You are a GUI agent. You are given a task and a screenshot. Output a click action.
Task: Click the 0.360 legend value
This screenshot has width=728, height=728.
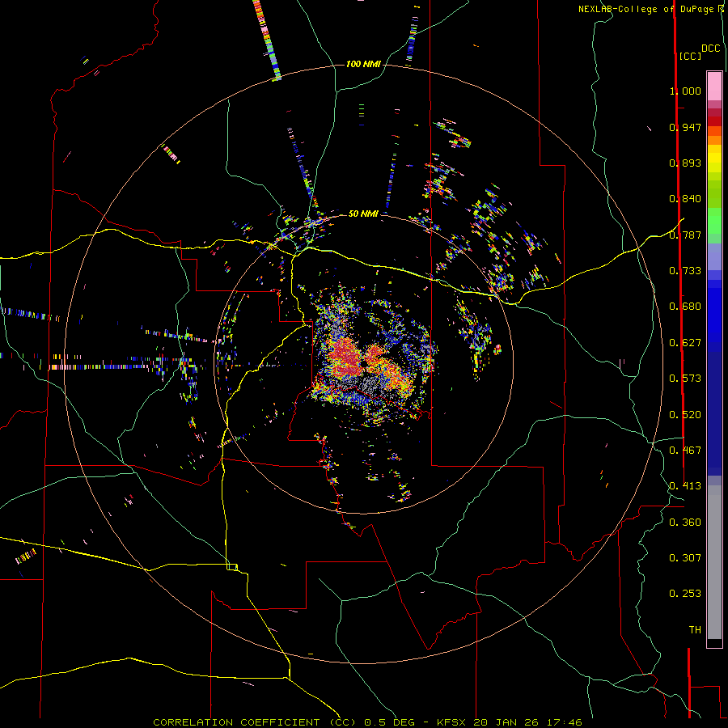click(685, 523)
